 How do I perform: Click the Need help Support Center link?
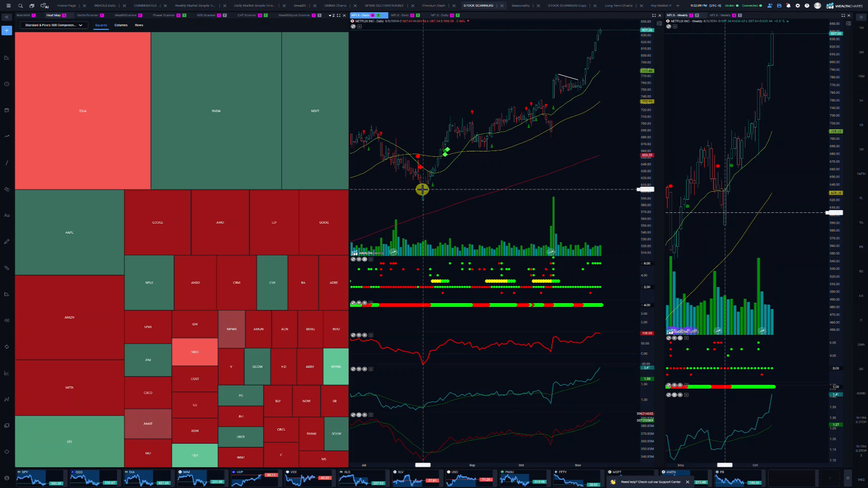point(651,482)
